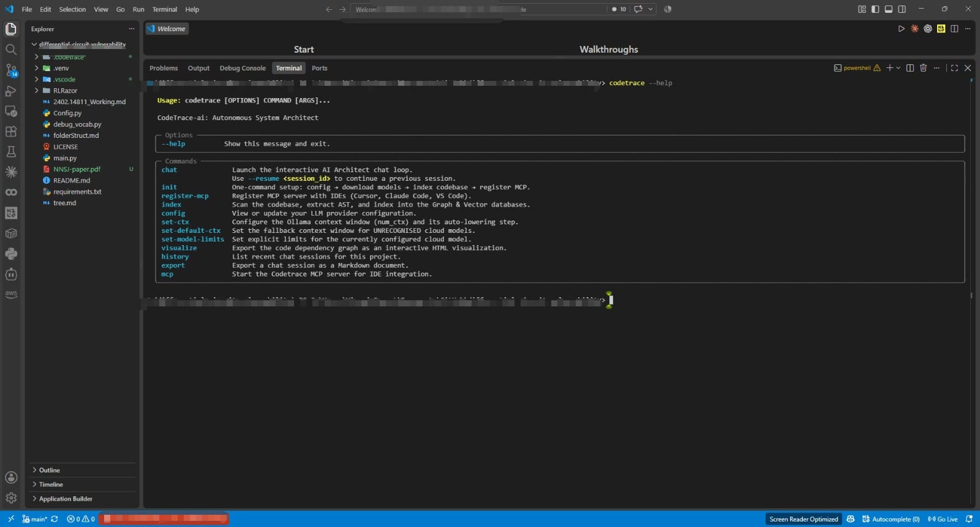Open the AWS toolkit view
The height and width of the screenshot is (527, 980).
click(x=11, y=294)
